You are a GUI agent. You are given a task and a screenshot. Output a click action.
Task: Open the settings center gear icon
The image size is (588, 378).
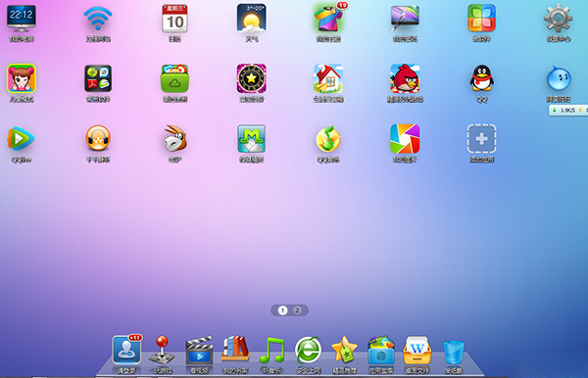click(x=559, y=18)
